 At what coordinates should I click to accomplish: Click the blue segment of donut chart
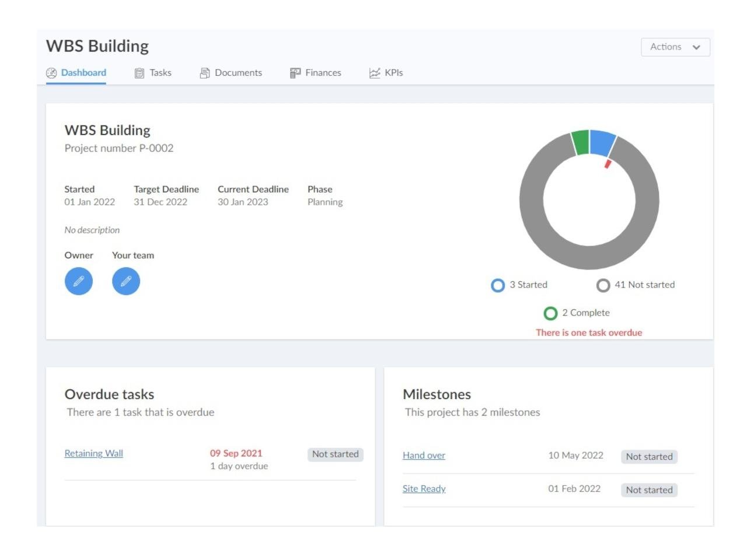[x=602, y=143]
